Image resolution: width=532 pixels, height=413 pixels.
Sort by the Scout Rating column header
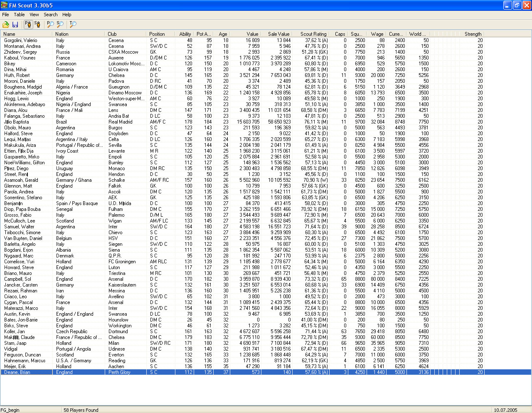point(313,34)
